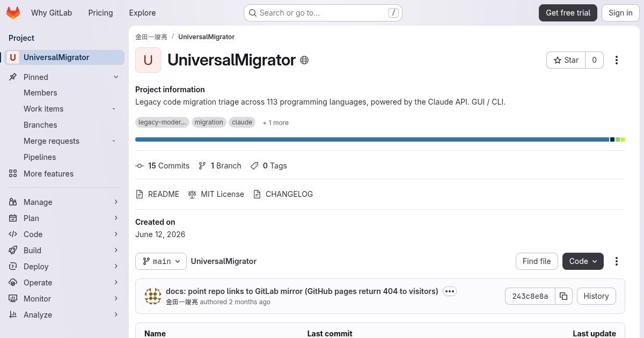Click the legacy-moder... topic badge
644x338 pixels.
(x=162, y=122)
